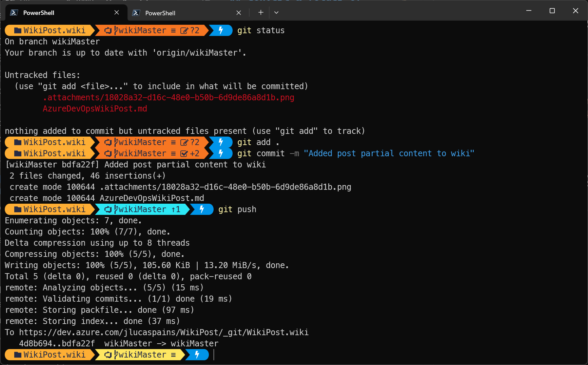Open a new terminal tab
The image size is (588, 365).
tap(260, 13)
